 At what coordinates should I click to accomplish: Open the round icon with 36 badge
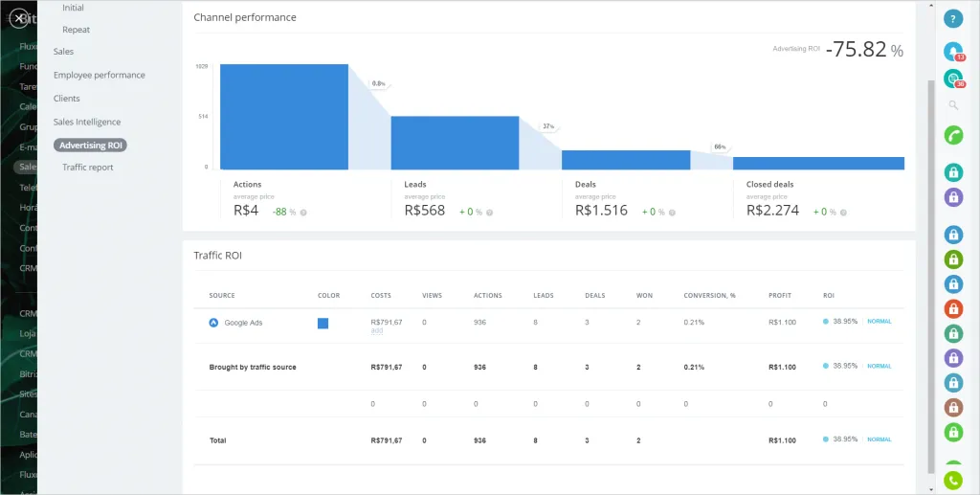[x=953, y=79]
